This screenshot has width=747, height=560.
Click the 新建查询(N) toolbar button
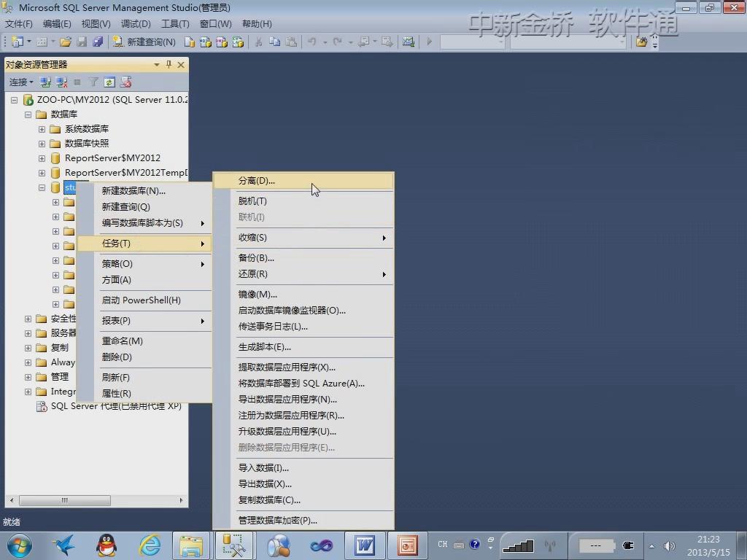click(x=144, y=42)
